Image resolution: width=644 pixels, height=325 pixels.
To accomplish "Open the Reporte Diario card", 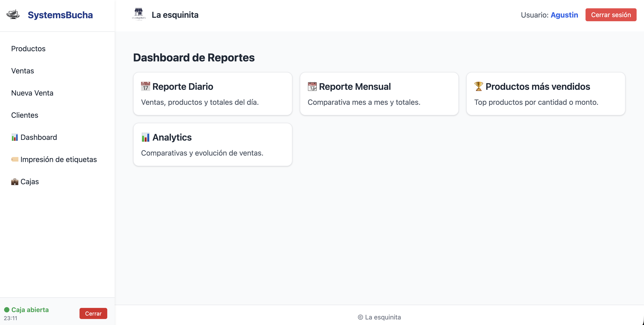I will pyautogui.click(x=213, y=94).
